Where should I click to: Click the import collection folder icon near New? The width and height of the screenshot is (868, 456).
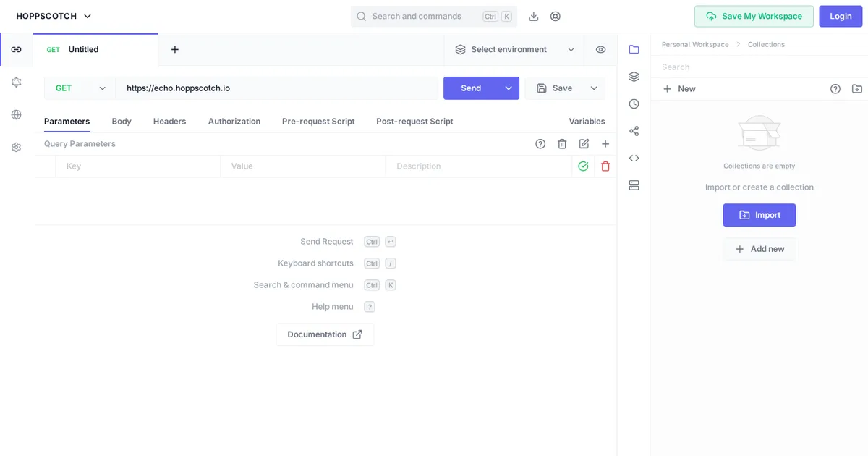[x=857, y=88]
